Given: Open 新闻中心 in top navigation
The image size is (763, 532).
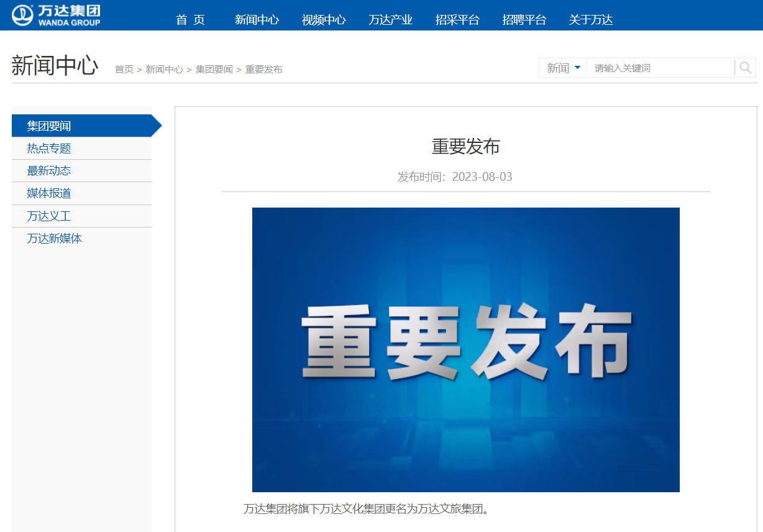Looking at the screenshot, I should point(257,20).
